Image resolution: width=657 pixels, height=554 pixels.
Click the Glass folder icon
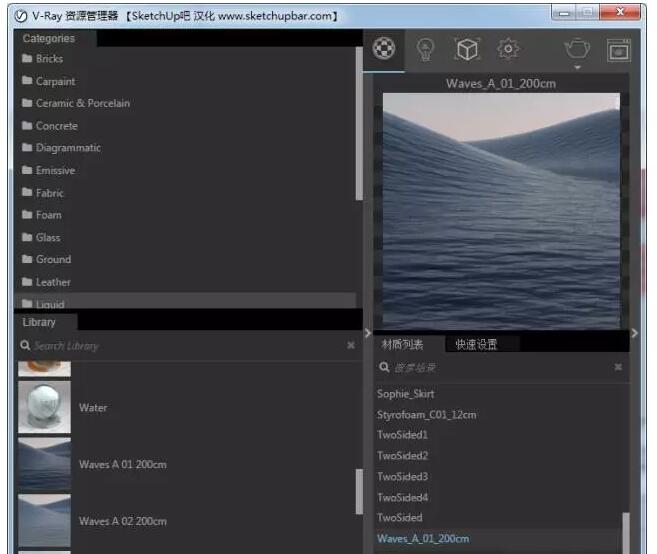tap(27, 237)
